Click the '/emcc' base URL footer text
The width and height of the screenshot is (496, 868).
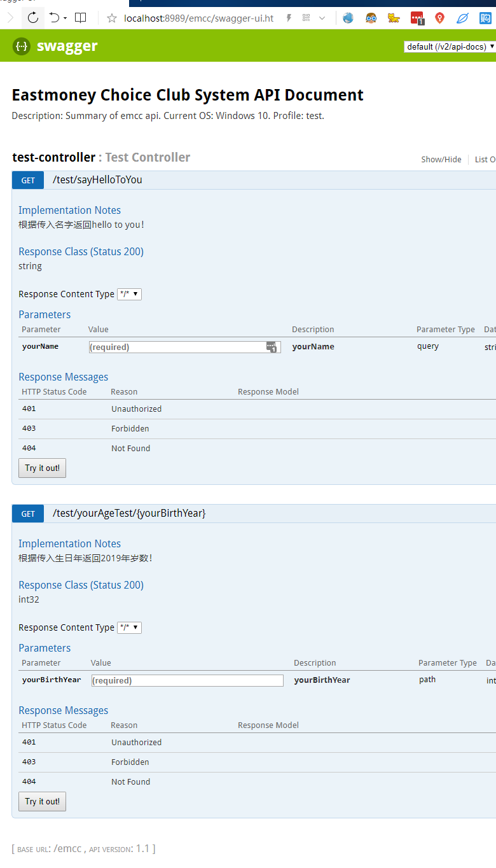67,848
